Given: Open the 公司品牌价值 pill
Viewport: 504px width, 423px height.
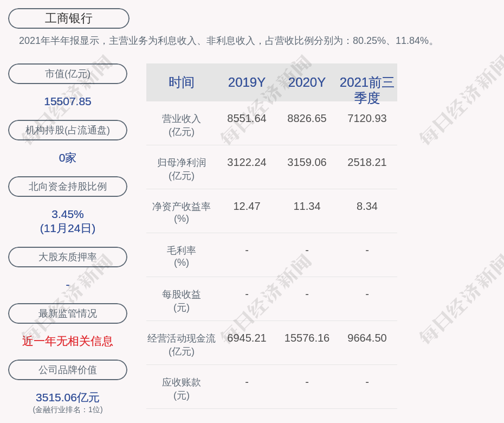Looking at the screenshot, I should click(x=68, y=370).
